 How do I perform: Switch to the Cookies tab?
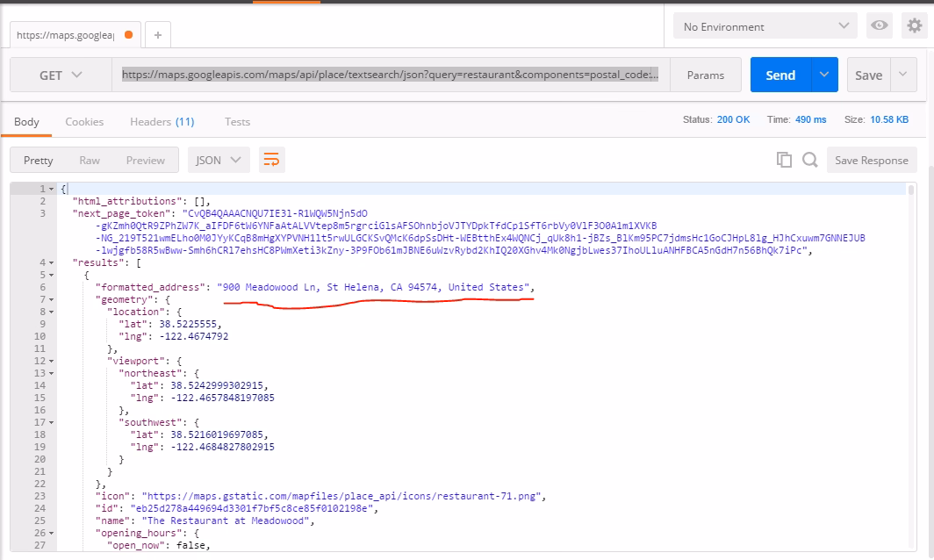(84, 122)
